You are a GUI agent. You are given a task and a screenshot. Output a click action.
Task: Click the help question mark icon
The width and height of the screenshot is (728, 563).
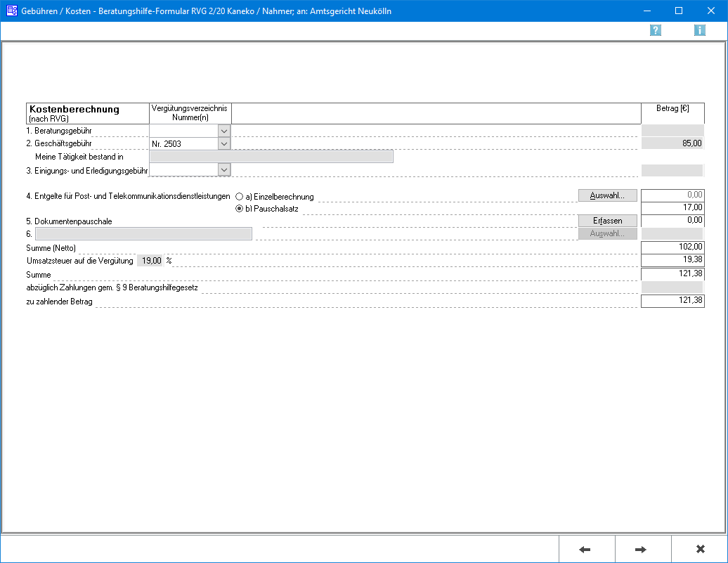click(656, 30)
